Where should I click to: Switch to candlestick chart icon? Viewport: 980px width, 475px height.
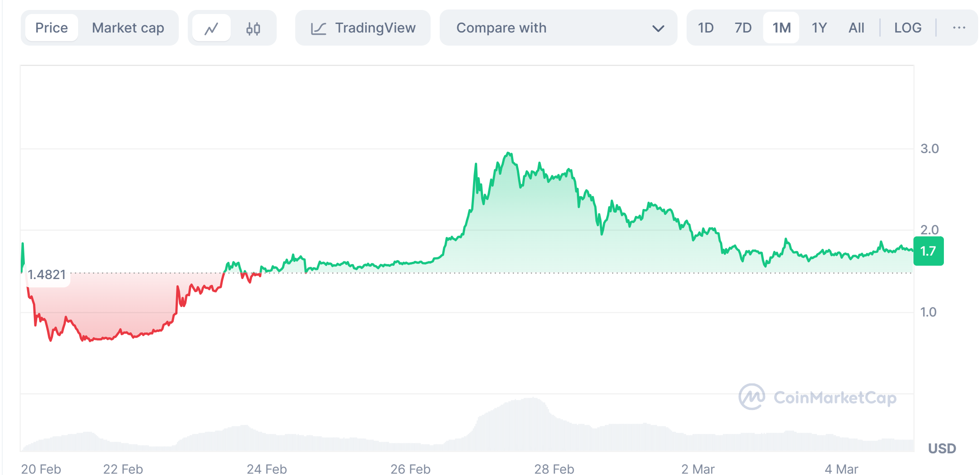(253, 28)
